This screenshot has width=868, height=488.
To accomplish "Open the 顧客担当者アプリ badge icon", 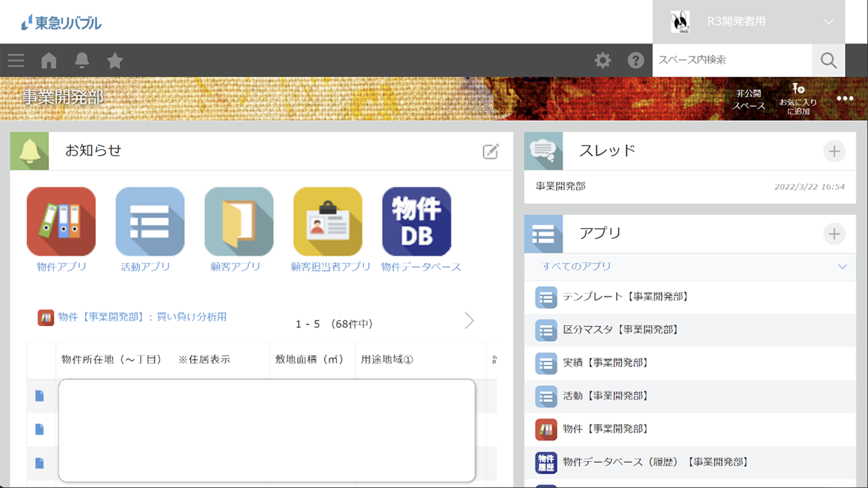I will 328,222.
